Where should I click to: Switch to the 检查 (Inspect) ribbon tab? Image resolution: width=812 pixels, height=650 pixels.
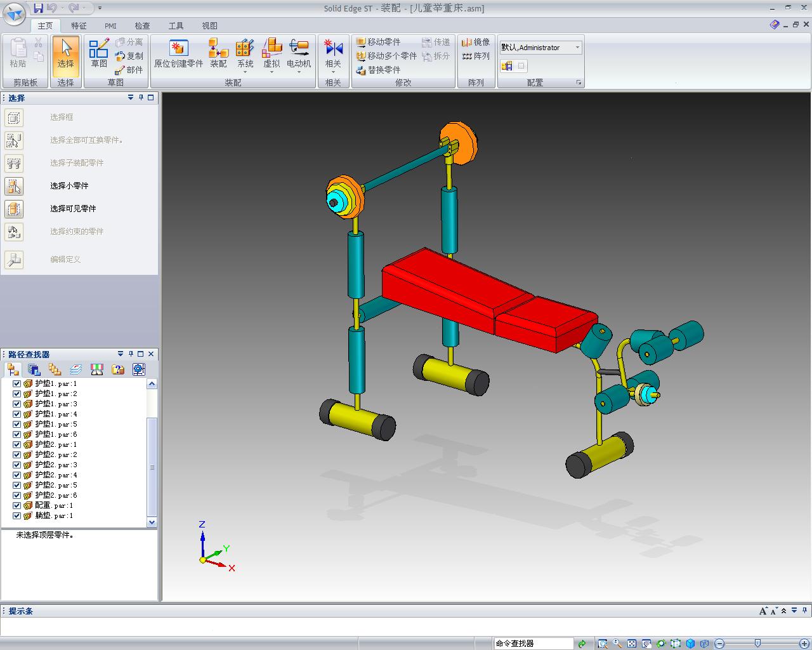click(142, 26)
